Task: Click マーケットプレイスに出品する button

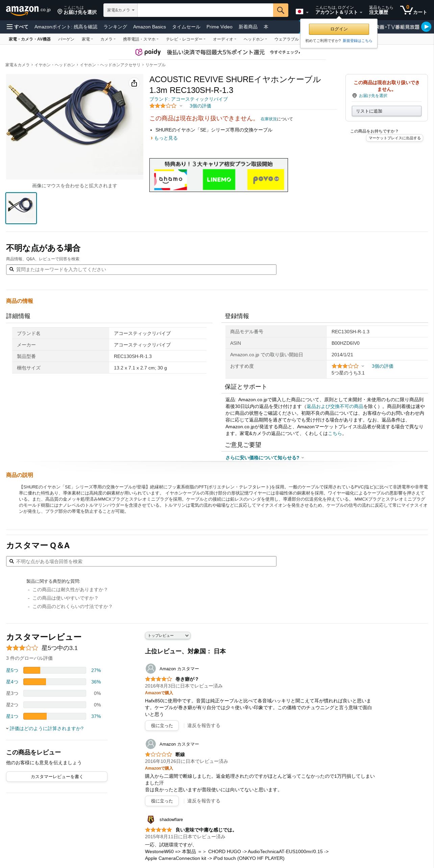Action: click(394, 138)
